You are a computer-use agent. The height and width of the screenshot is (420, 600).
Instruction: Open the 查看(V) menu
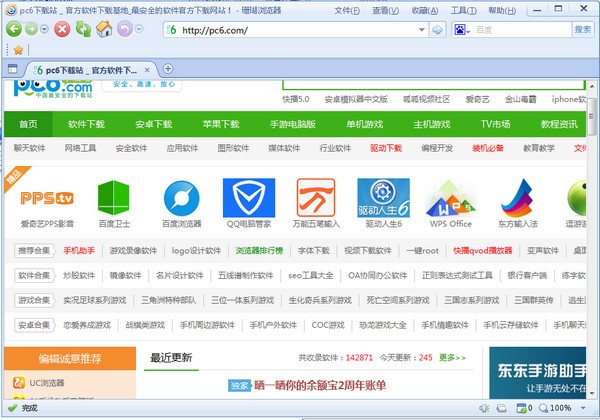[x=385, y=10]
